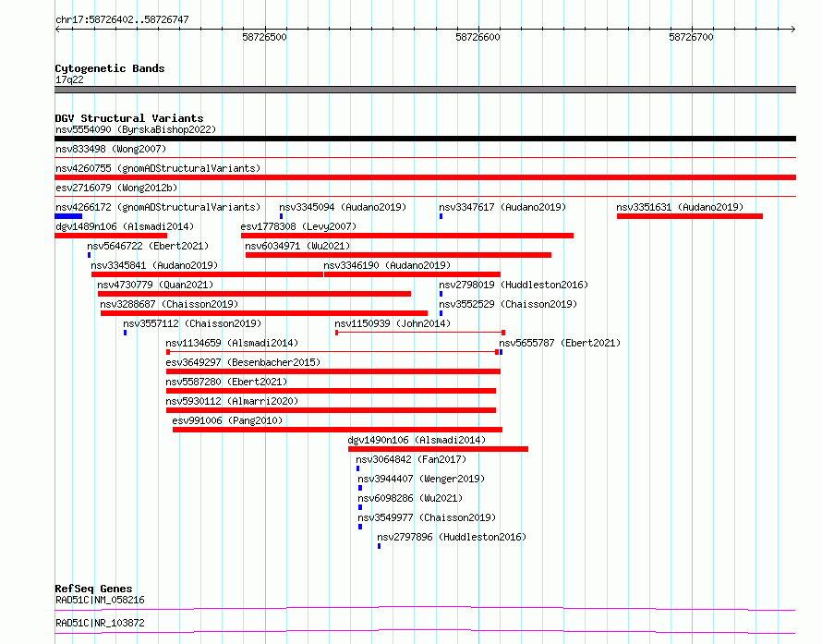Select nsv3944407 (Wenger2019) label
Screen dimensions: 822x644
(421, 479)
